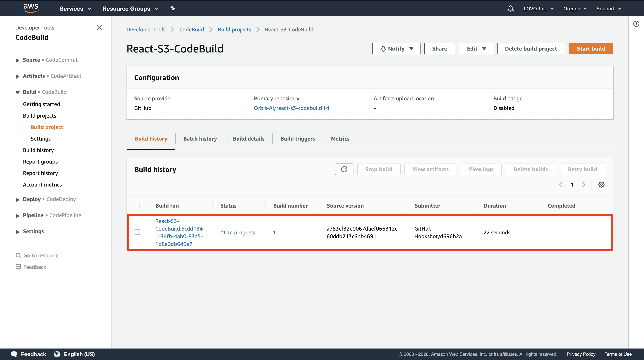Select all builds with header checkbox
The width and height of the screenshot is (644, 360).
tap(137, 205)
